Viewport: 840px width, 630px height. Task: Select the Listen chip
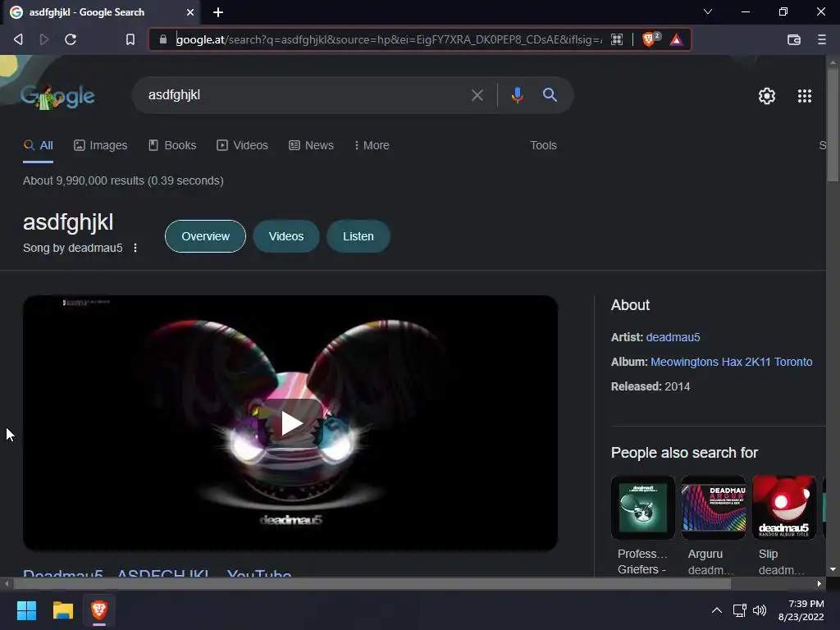click(358, 236)
